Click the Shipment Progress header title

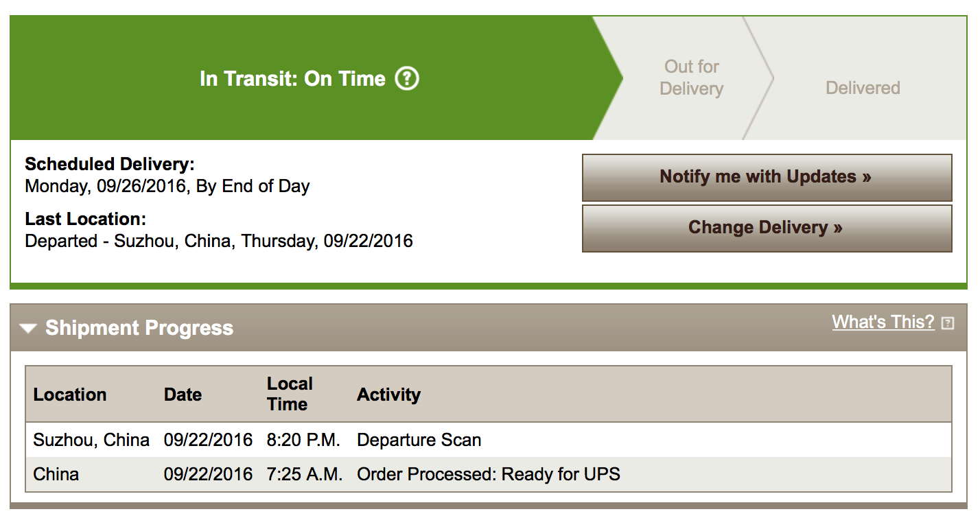coord(139,328)
